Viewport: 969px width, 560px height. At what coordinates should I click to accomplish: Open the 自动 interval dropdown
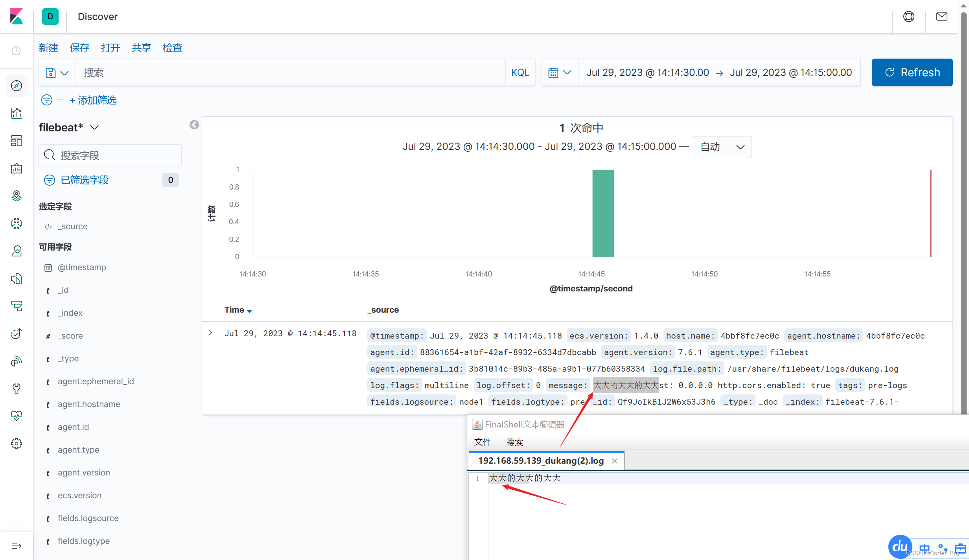[722, 147]
